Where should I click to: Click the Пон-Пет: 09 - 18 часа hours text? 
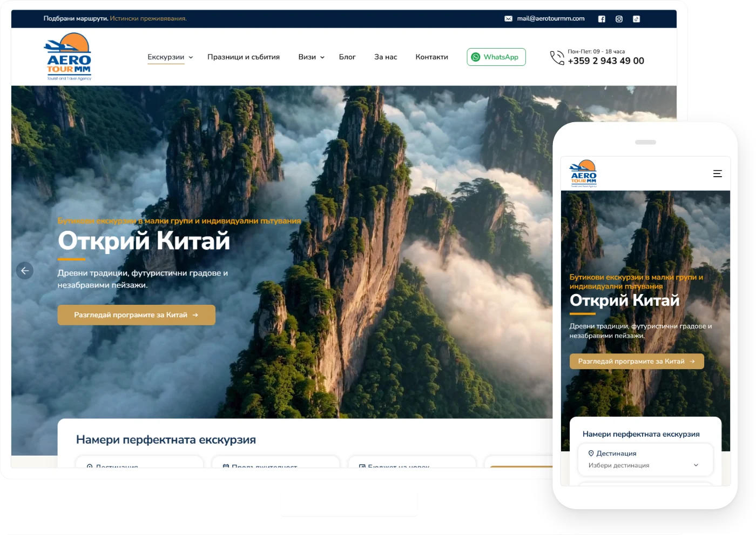click(x=596, y=51)
